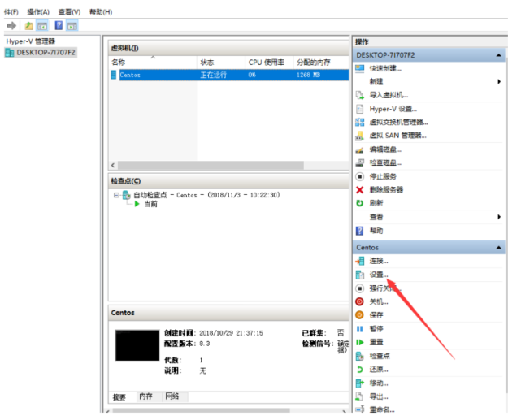
Task: Click 导入虚拟机 icon
Action: pyautogui.click(x=359, y=95)
